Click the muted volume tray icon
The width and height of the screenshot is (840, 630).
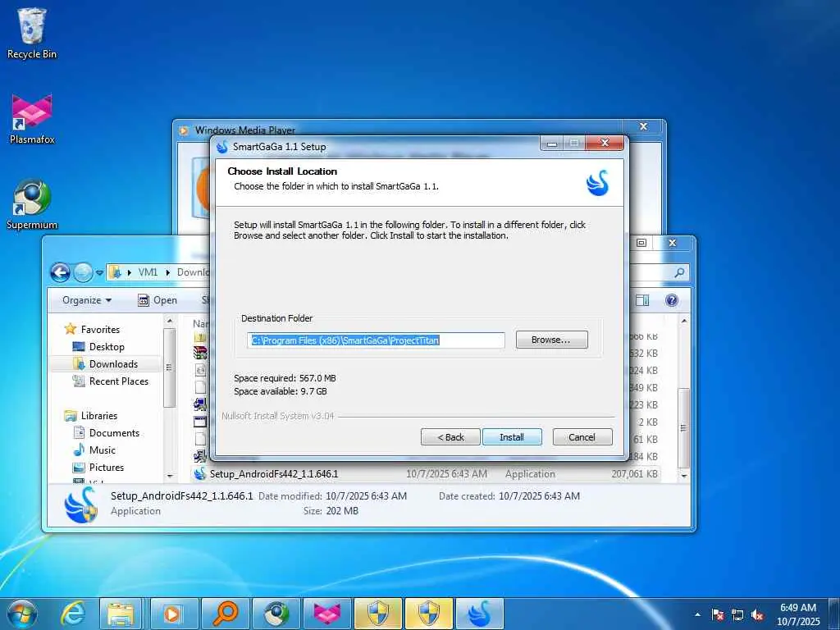(757, 614)
